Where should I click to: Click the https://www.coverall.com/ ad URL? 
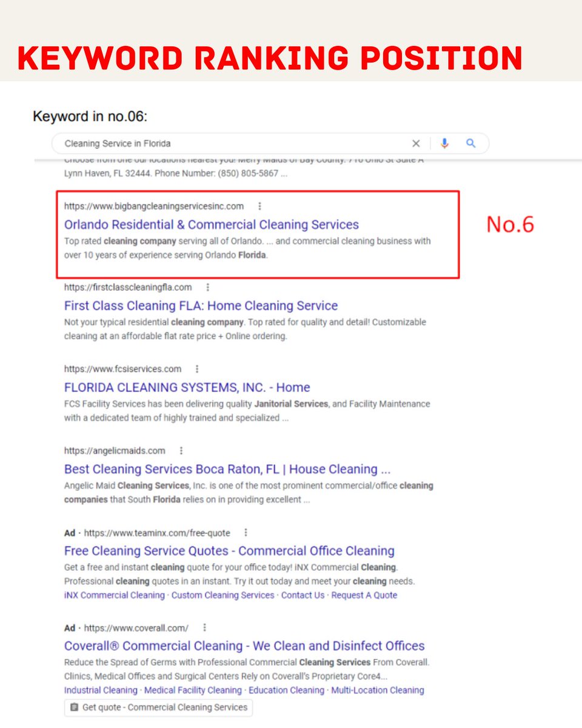click(x=136, y=628)
